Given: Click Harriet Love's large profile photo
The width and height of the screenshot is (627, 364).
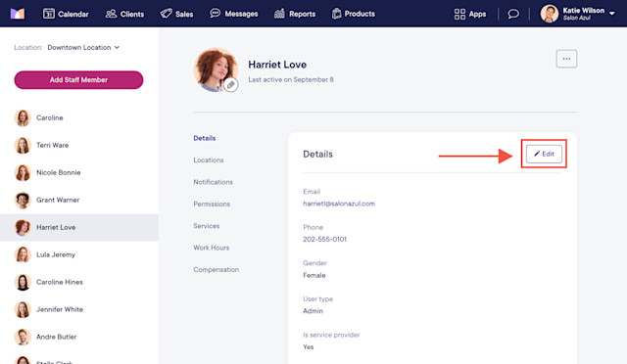Looking at the screenshot, I should click(216, 69).
